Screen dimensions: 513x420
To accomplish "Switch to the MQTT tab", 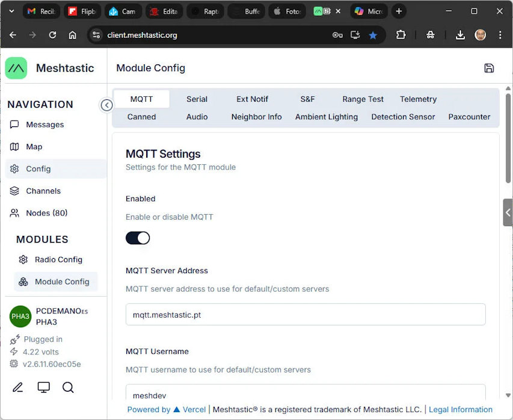I will (141, 99).
